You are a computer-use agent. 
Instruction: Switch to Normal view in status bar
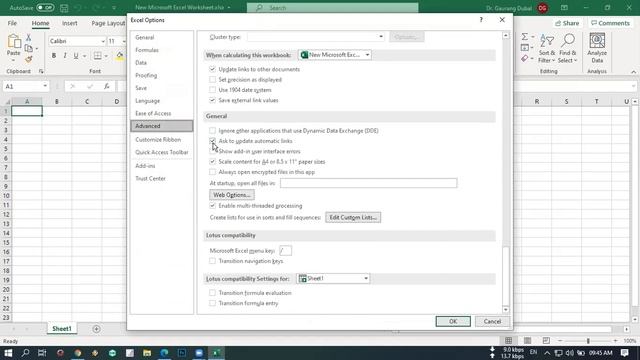pos(509,340)
